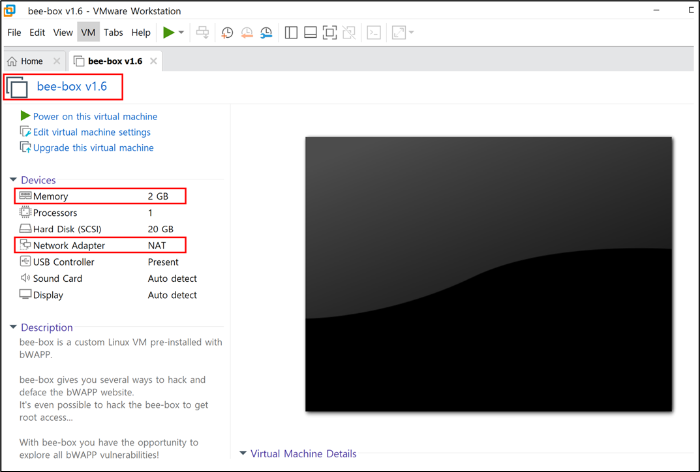Open the power options dropdown arrow beside play button
Screen dimensions: 700x472
click(x=181, y=33)
